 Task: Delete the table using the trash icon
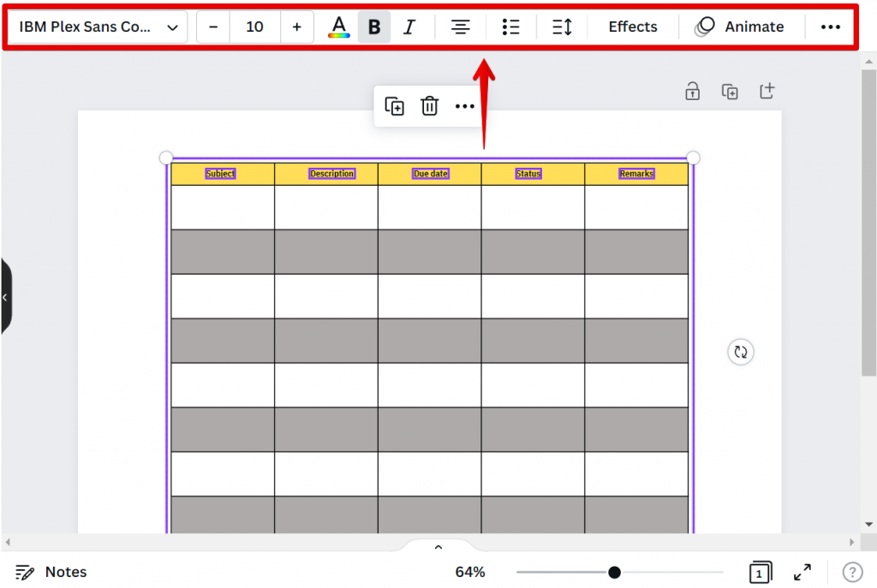428,105
